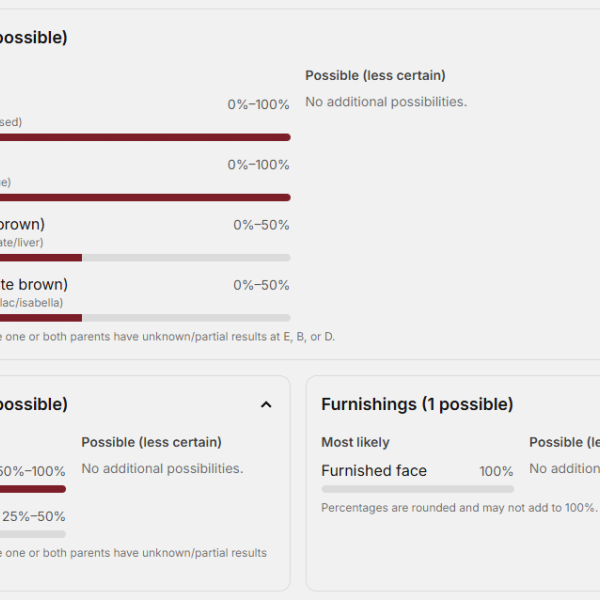Viewport: 600px width, 600px height.
Task: Click the first 0%–100% red bar
Action: [145, 137]
